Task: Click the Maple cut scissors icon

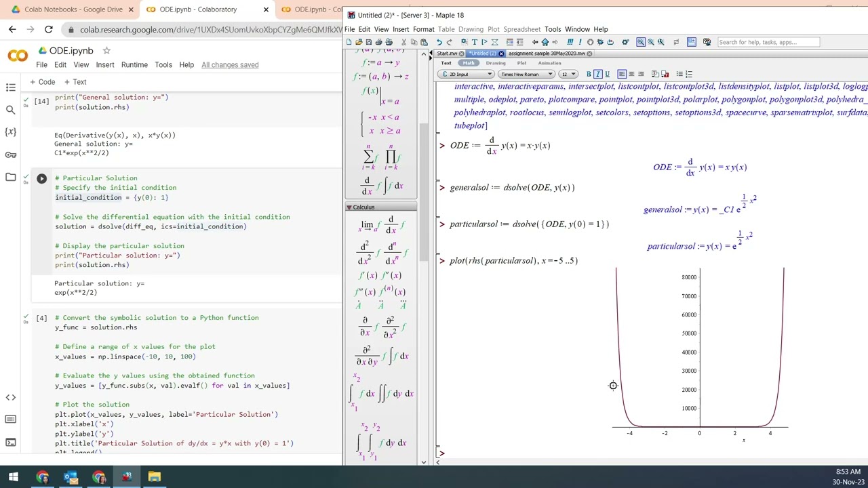Action: tap(403, 42)
